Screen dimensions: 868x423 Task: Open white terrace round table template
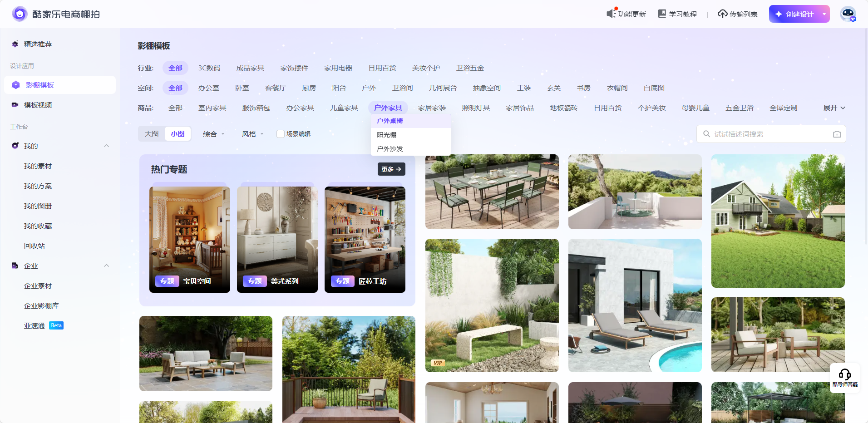(x=635, y=192)
